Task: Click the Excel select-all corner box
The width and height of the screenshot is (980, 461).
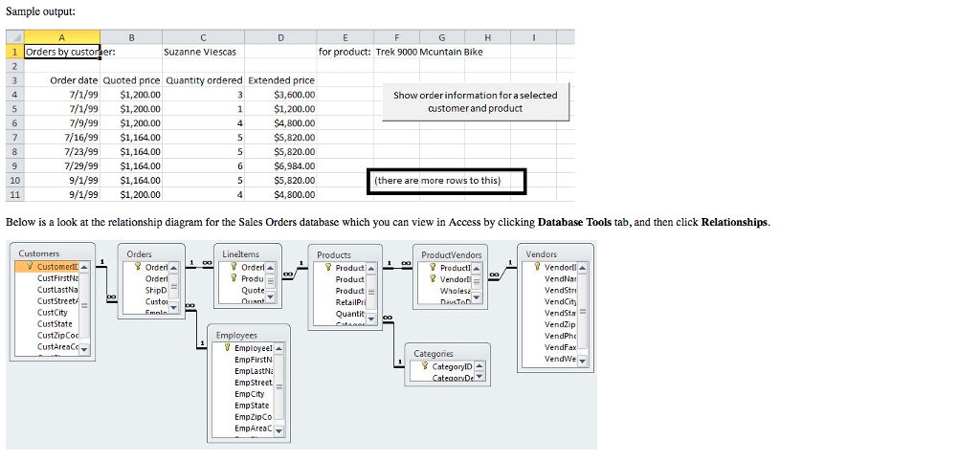Action: coord(15,37)
